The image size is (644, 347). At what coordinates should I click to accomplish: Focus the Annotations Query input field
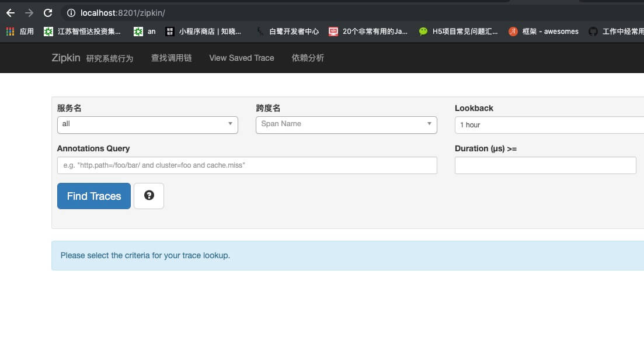[247, 165]
